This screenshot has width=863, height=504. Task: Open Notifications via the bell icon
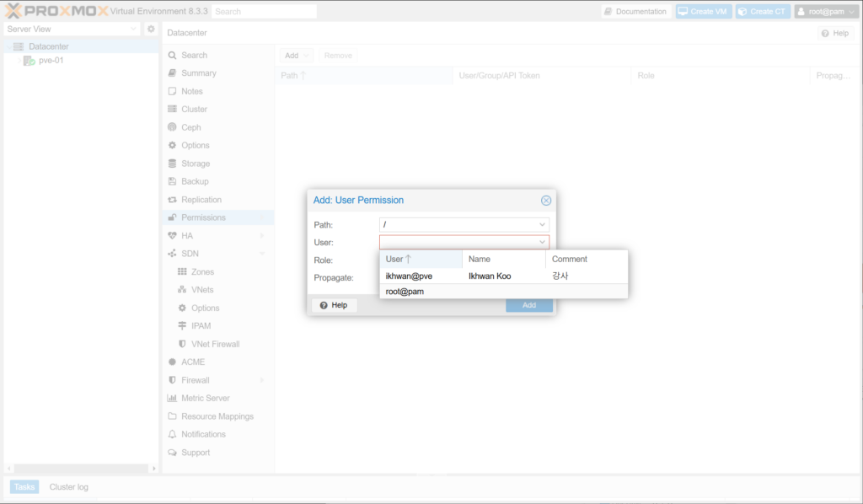click(173, 434)
